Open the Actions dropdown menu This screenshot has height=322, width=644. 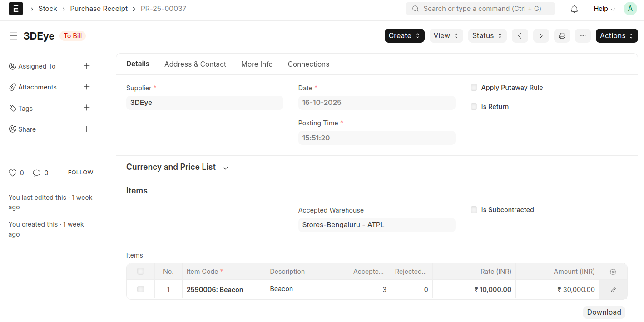click(616, 36)
